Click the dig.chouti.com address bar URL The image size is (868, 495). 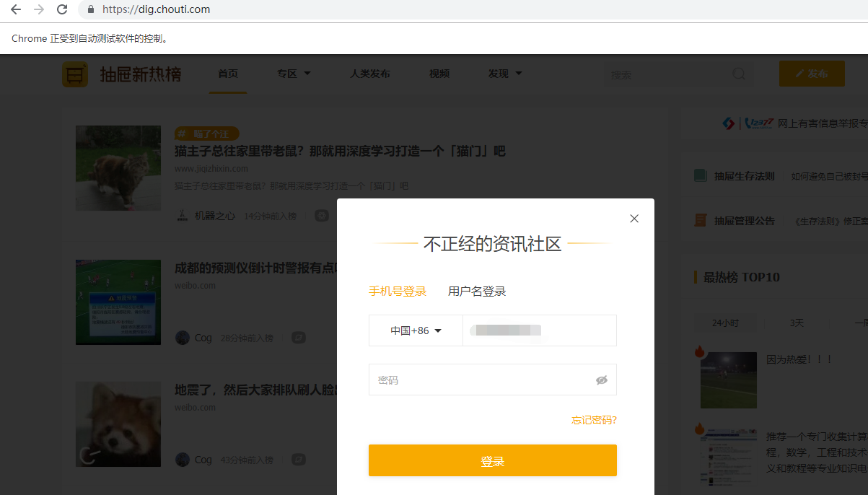156,9
